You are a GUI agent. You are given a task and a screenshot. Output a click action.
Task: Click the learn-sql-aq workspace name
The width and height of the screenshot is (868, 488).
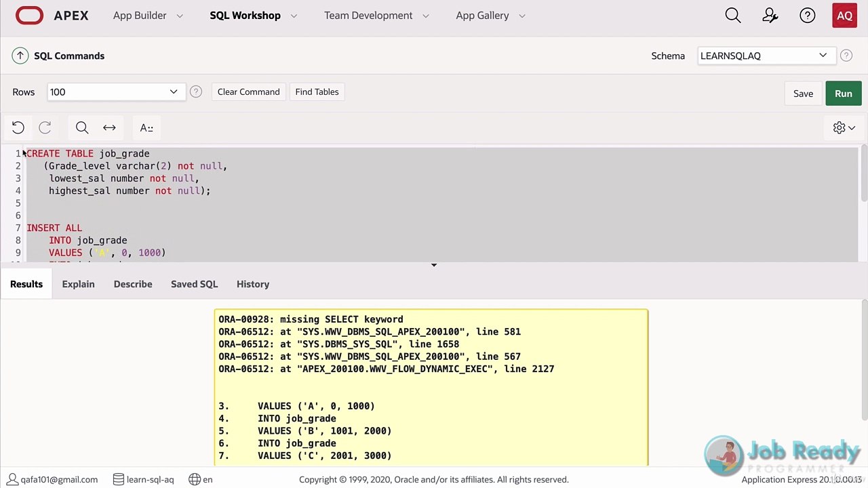click(150, 479)
